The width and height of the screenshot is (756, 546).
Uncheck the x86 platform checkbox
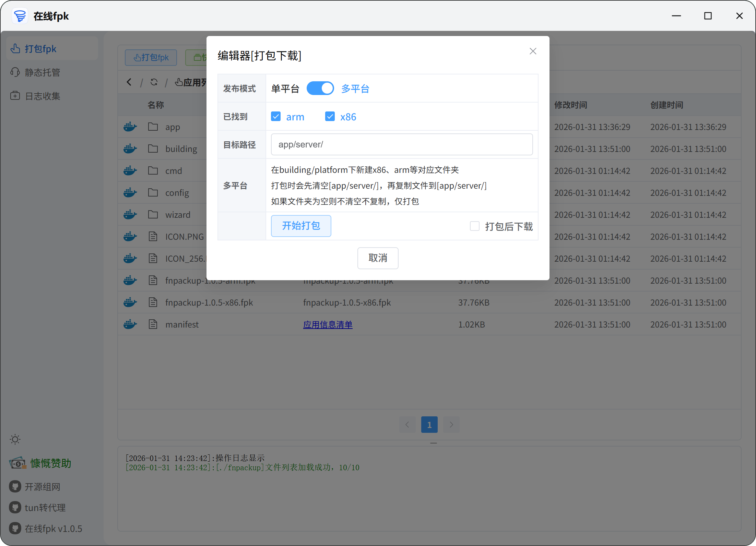click(x=330, y=117)
